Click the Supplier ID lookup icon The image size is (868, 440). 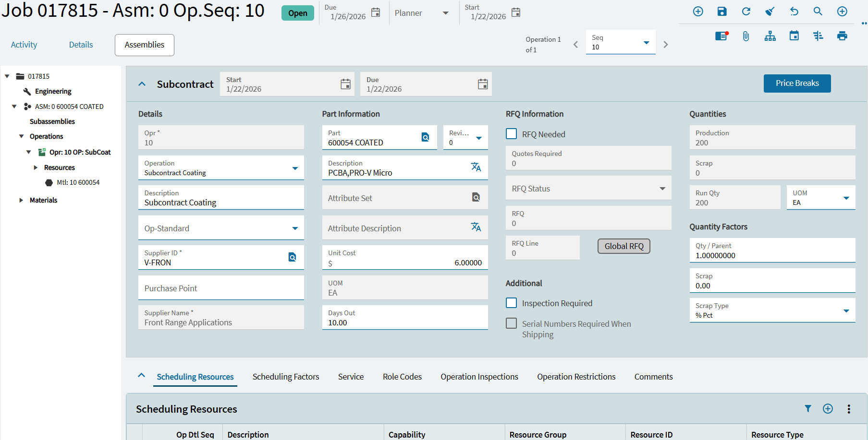(x=292, y=257)
